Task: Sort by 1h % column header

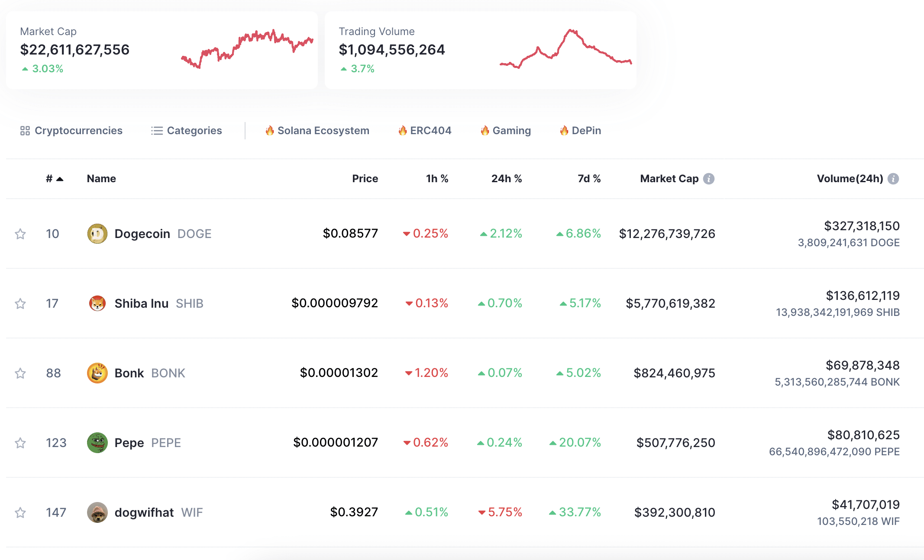Action: pyautogui.click(x=437, y=179)
